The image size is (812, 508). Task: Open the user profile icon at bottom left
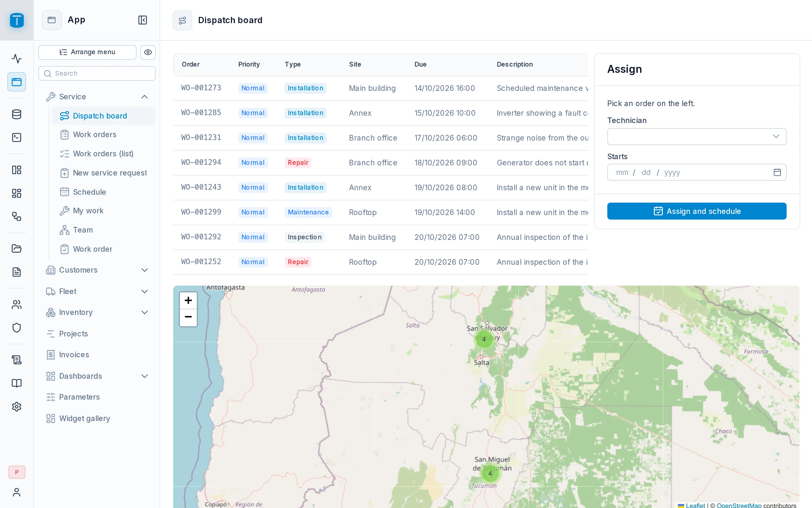[16, 492]
